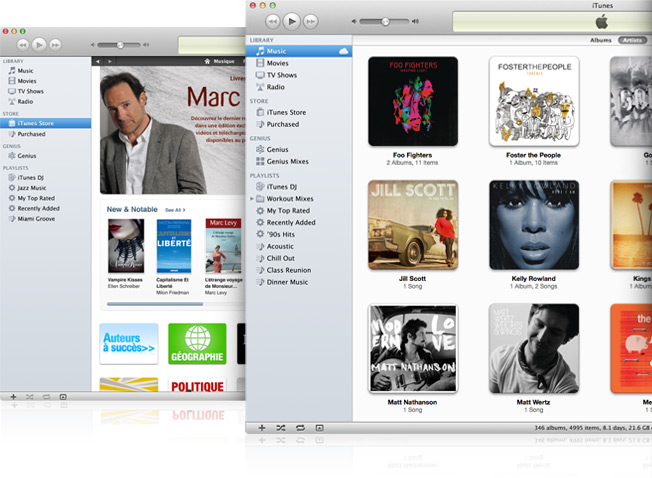Toggle shuffle in back window bottom bar
652x478 pixels.
30,397
